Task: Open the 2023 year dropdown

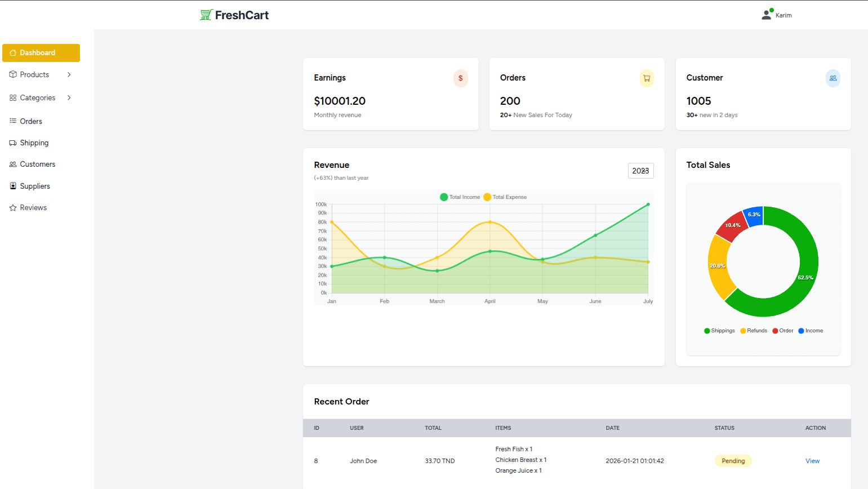Action: [641, 171]
